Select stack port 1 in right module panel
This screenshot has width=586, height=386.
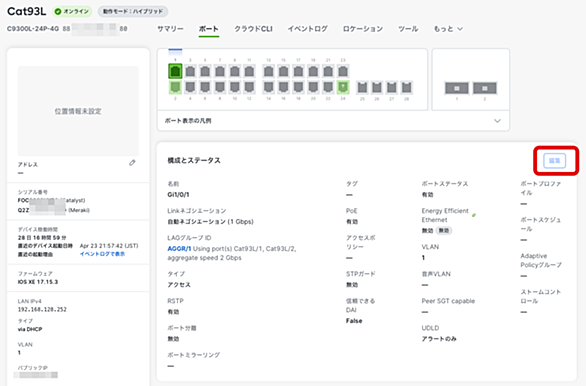click(x=457, y=88)
